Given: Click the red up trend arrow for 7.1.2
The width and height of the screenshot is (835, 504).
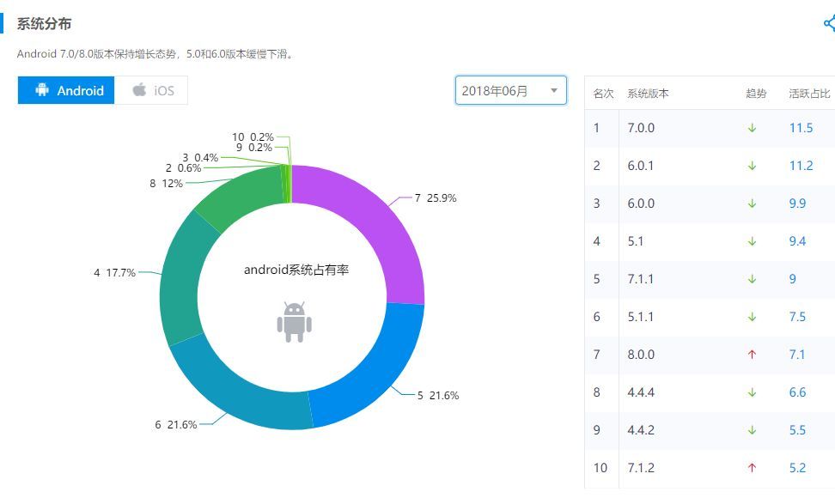Looking at the screenshot, I should [x=752, y=468].
